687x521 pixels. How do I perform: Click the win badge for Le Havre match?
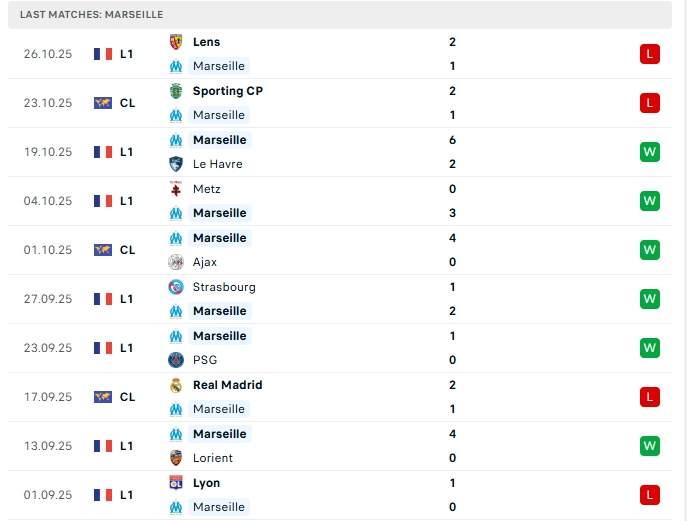coord(650,152)
